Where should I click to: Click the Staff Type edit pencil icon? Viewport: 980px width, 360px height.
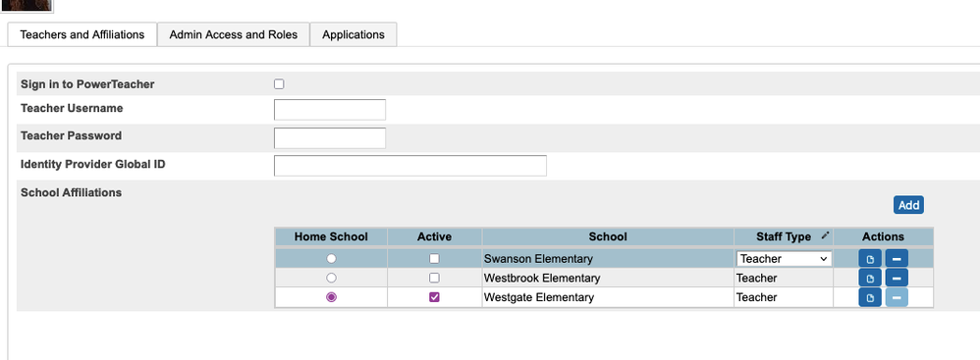[x=825, y=235]
